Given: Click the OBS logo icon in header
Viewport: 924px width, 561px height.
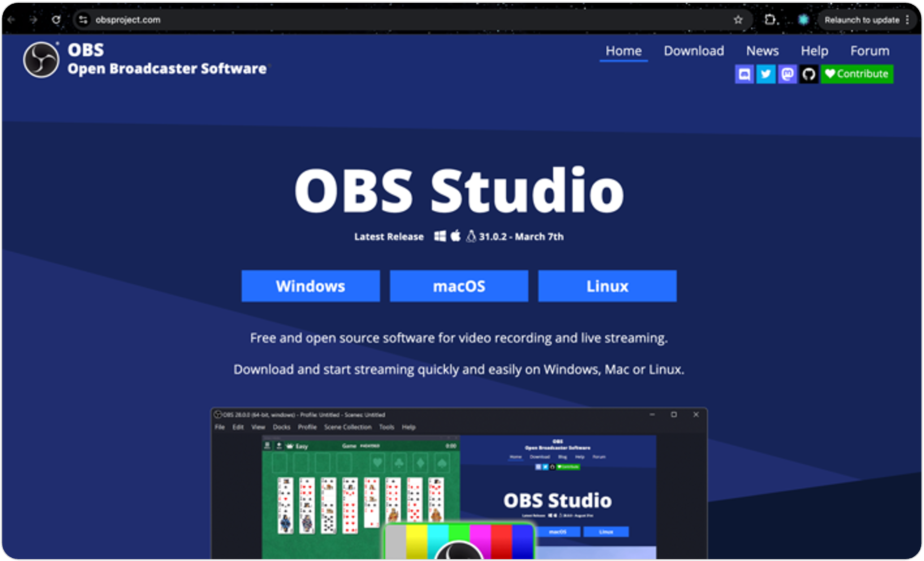Looking at the screenshot, I should (x=41, y=60).
